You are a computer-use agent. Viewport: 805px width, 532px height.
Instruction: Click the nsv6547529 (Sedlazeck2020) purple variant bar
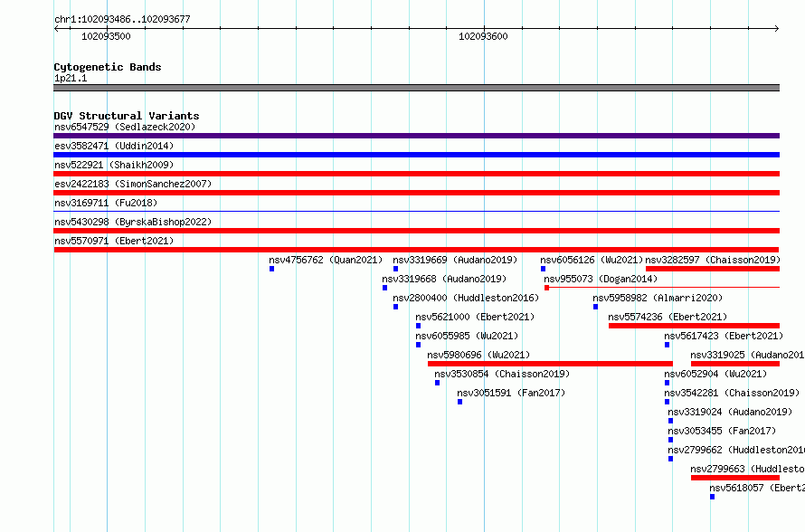click(x=416, y=136)
